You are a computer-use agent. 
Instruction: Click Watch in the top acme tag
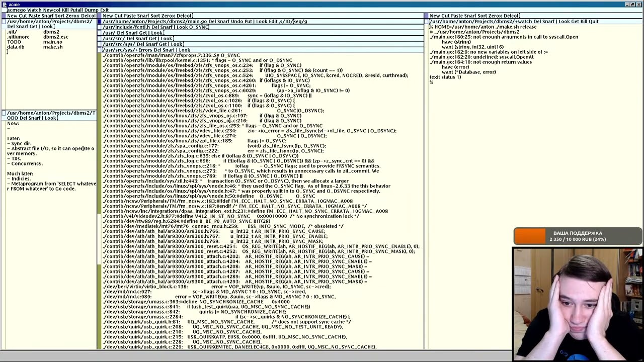(34, 10)
